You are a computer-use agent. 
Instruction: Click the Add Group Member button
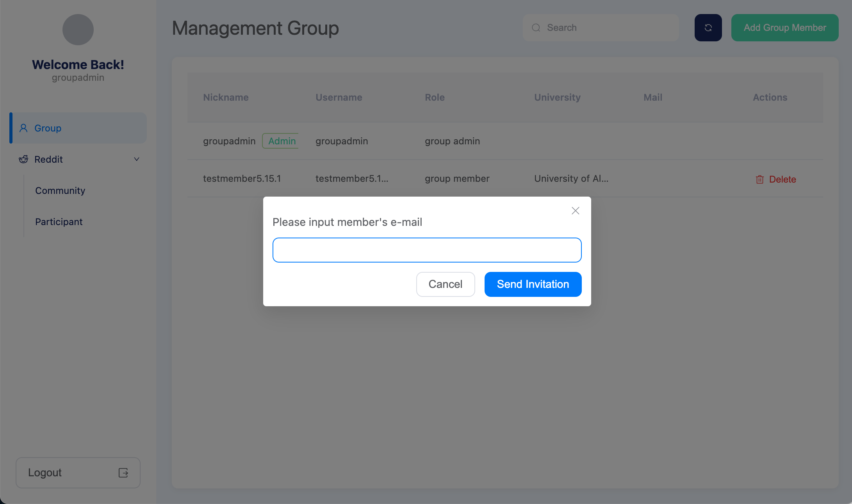click(x=784, y=28)
